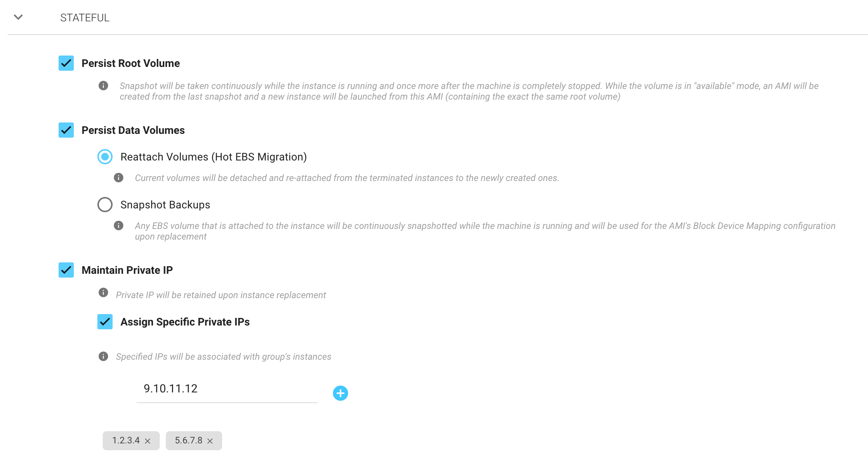Viewport: 868px width, 470px height.
Task: Remove the 5.6.7.8 IP tag
Action: tap(210, 441)
